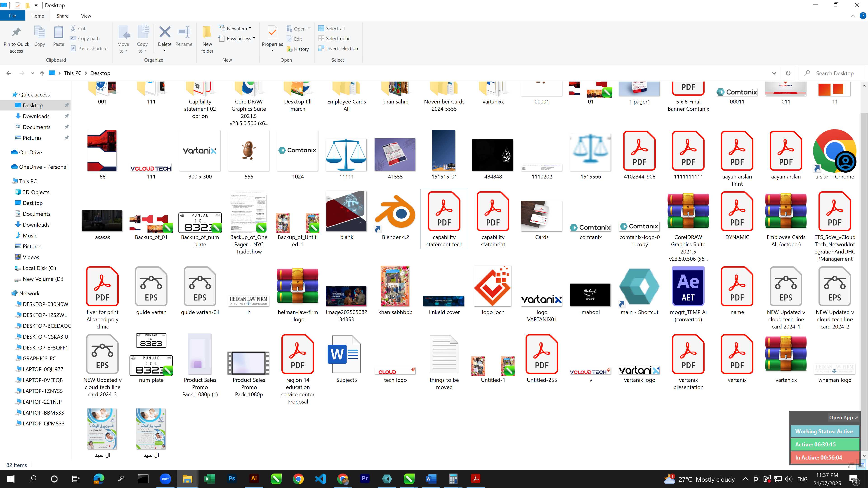Screen dimensions: 868x488
Task: Click the History icon
Action: coord(289,49)
